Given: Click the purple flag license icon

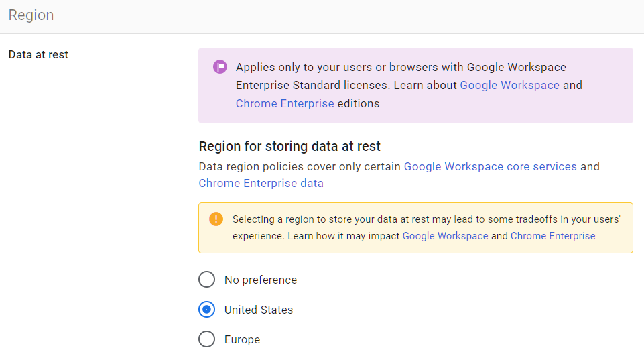Looking at the screenshot, I should click(x=220, y=66).
